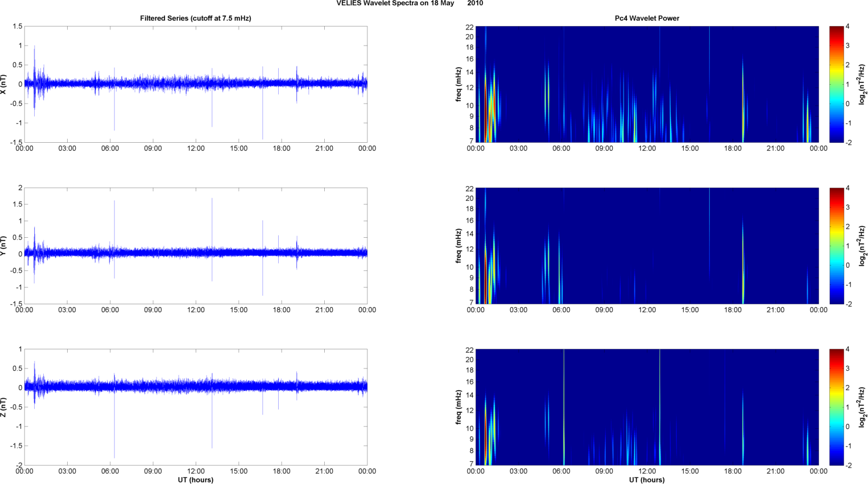Click the 18:40 power streak in the middle spectrogram
The image size is (868, 484).
(x=743, y=262)
